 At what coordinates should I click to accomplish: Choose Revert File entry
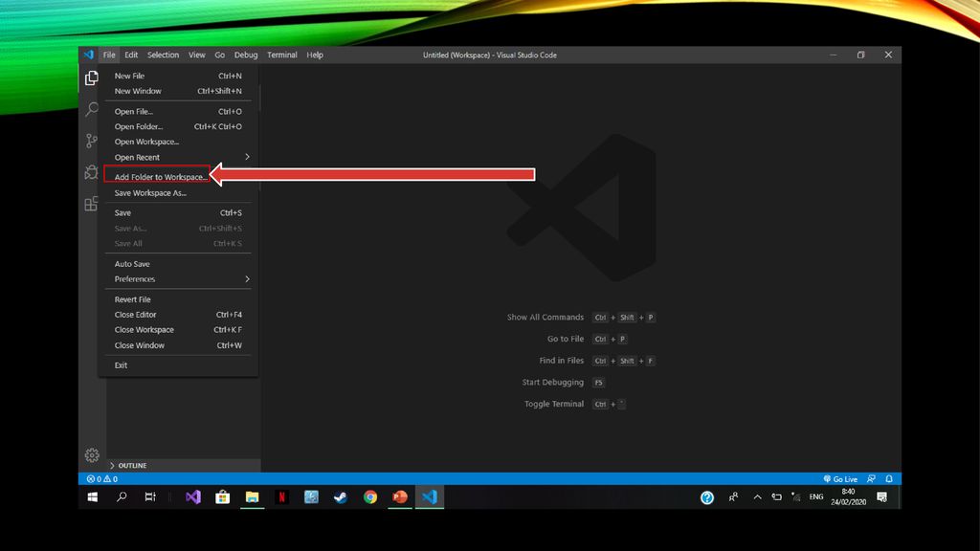(x=178, y=299)
